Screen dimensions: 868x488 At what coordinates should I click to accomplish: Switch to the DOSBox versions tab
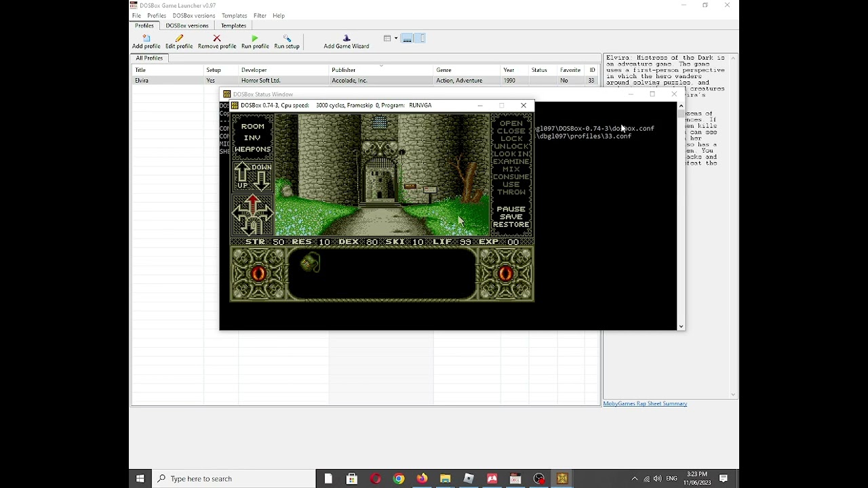pyautogui.click(x=187, y=26)
